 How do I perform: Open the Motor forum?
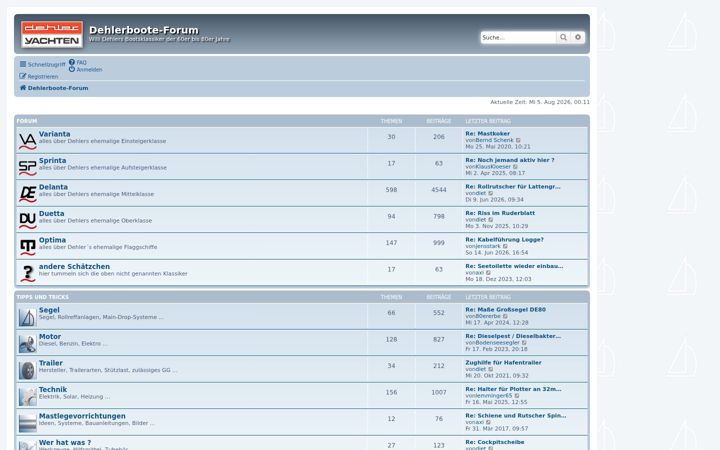click(50, 337)
